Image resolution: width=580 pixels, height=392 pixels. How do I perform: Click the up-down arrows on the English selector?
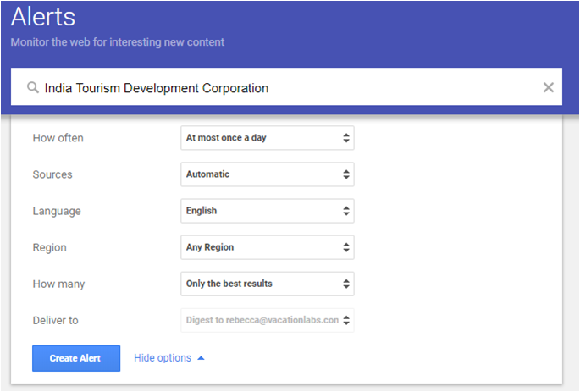click(345, 211)
